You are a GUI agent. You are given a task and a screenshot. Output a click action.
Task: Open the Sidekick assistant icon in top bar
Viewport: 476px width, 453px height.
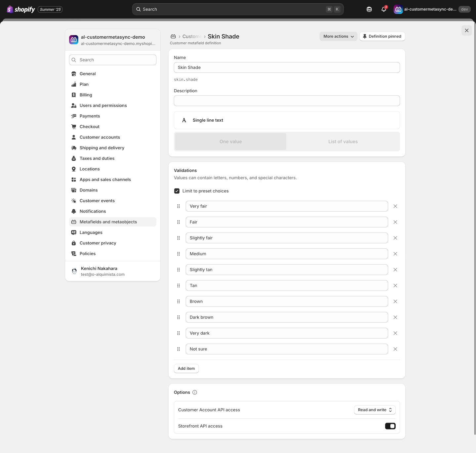(x=369, y=9)
